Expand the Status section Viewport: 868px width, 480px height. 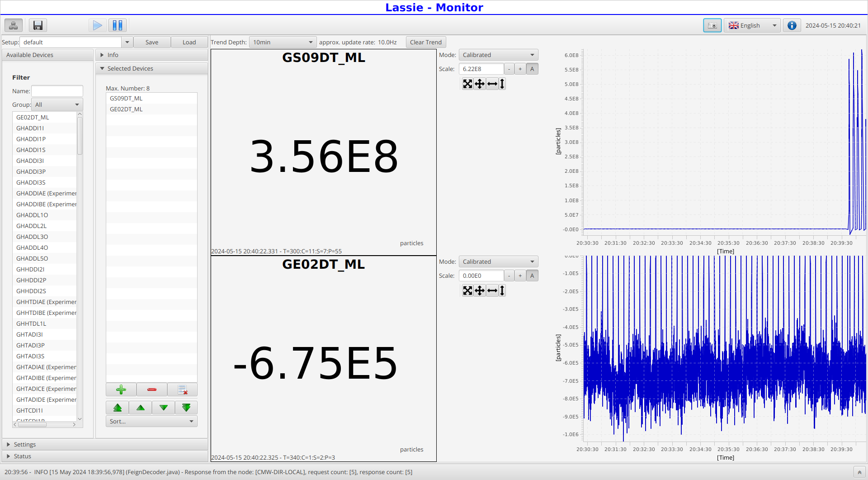105,456
